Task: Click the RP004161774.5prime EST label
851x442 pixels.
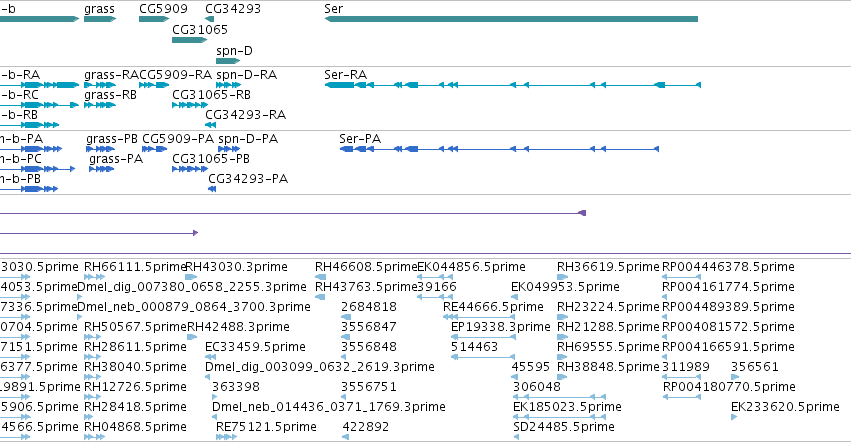Action: click(728, 286)
